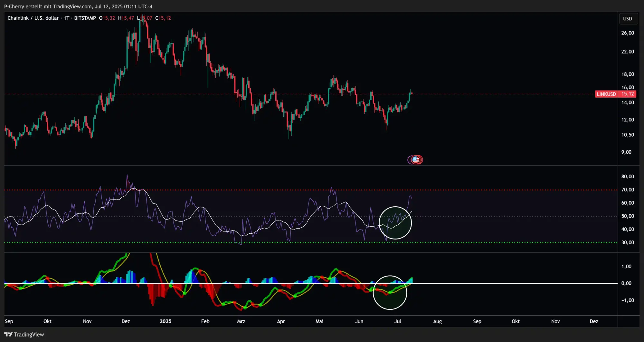Click the Aug label on time axis

tap(437, 321)
